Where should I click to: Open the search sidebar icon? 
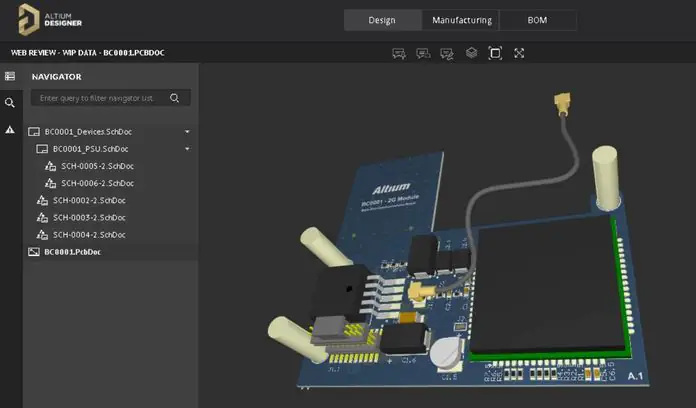click(x=10, y=103)
